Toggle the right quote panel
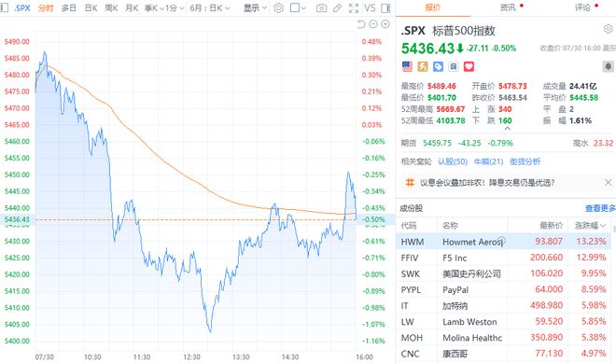 [x=385, y=7]
